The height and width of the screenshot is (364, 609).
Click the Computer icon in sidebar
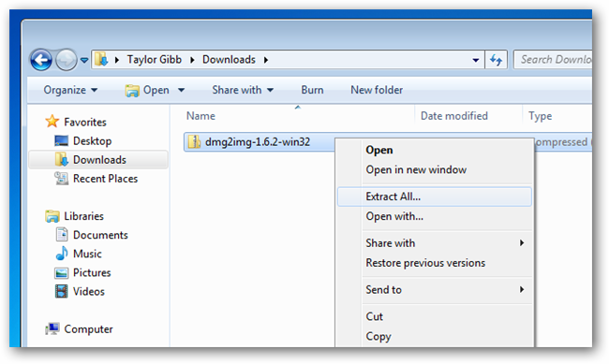[x=52, y=328]
